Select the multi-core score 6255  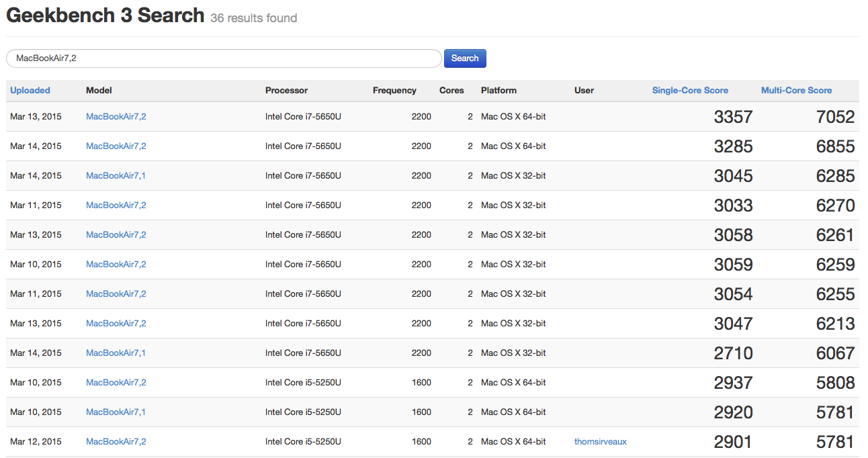[835, 294]
